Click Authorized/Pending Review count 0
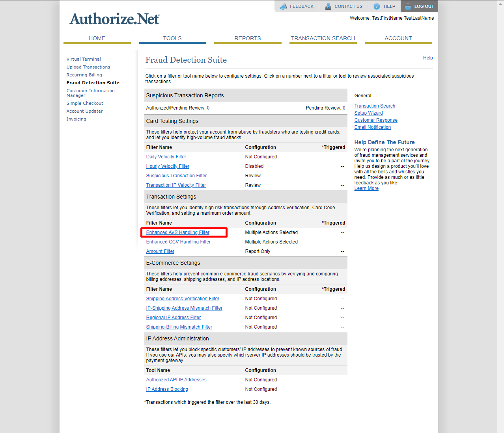 coord(208,108)
